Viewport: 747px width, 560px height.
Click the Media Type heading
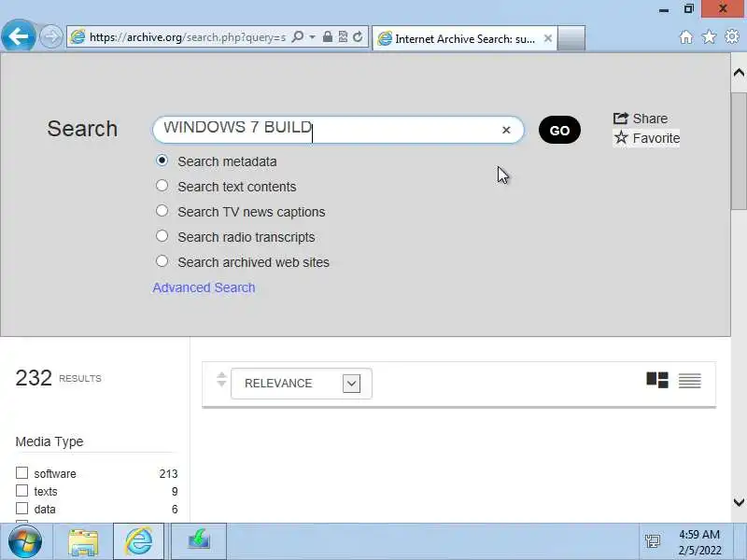click(49, 441)
